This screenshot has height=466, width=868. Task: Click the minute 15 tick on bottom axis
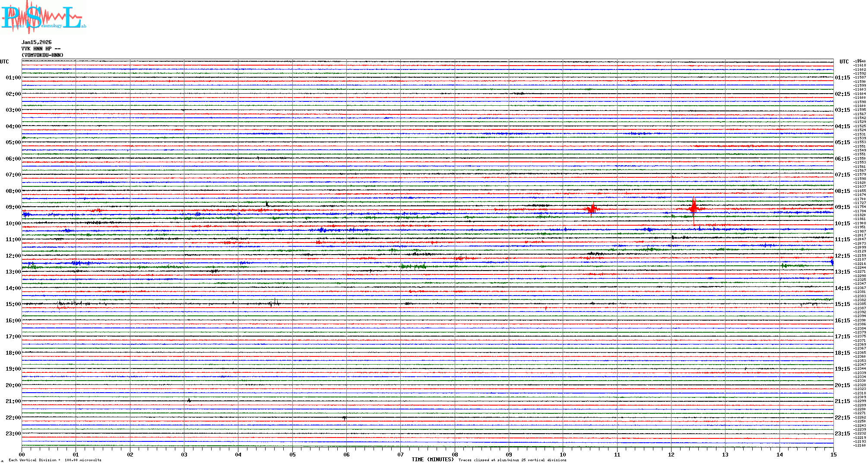click(x=833, y=454)
